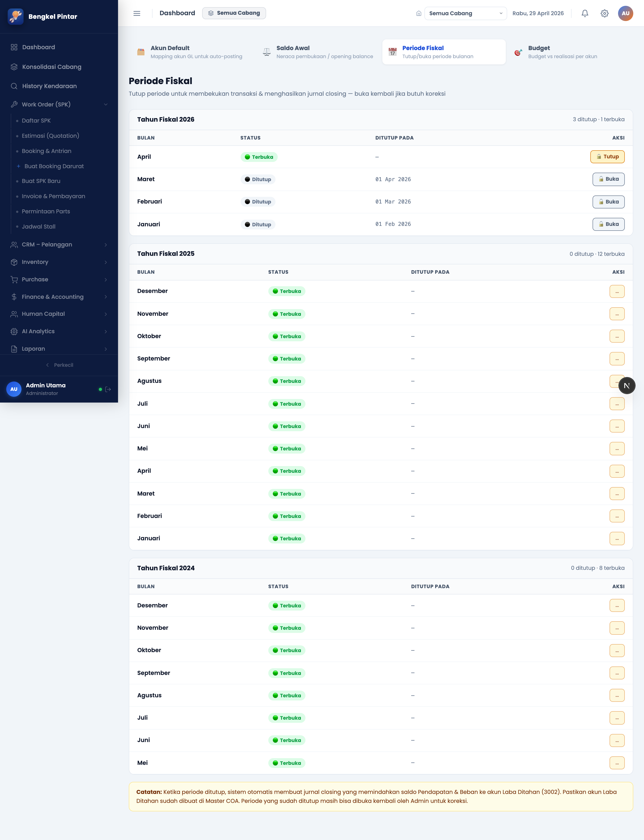Expand Finance & Accounting sidebar section
Screen dimensions: 644x840
(x=59, y=297)
